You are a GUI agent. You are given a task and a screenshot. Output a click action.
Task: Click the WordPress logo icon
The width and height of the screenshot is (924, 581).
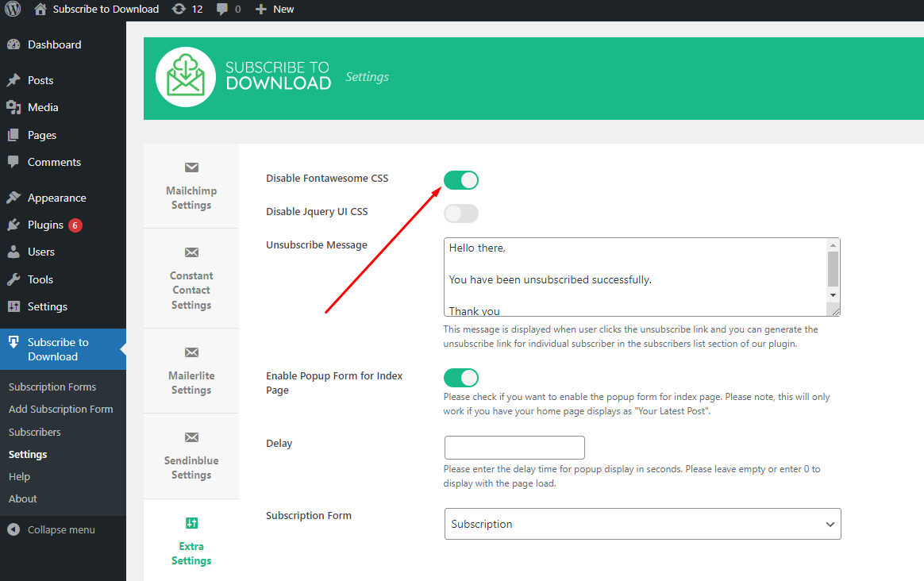(x=13, y=9)
